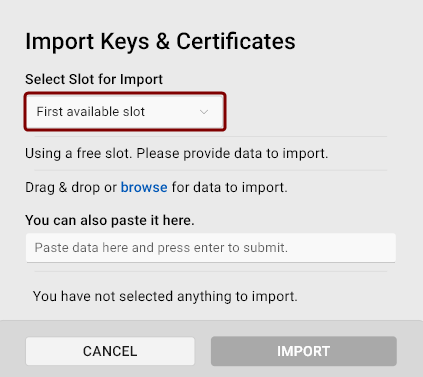
Task: Click the 'Import Keys & Certificates' dialog title
Action: click(160, 42)
